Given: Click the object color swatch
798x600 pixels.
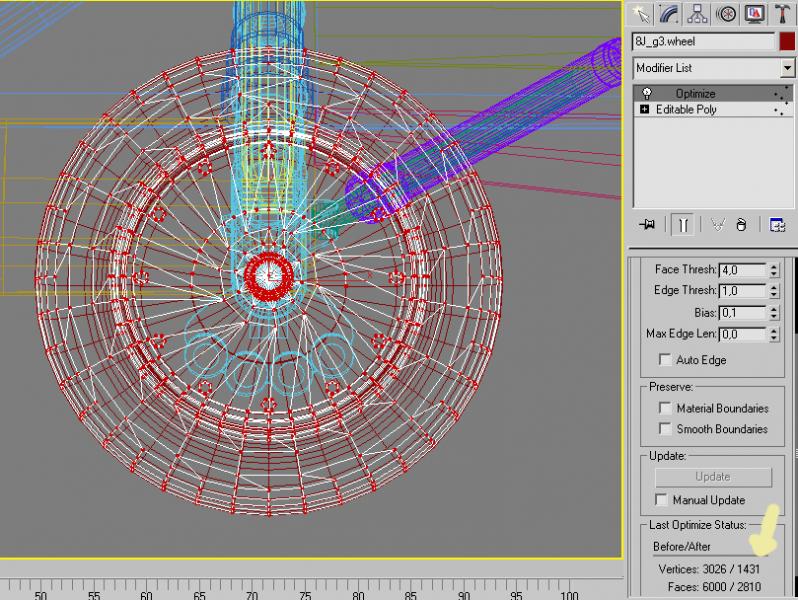Looking at the screenshot, I should pos(787,41).
